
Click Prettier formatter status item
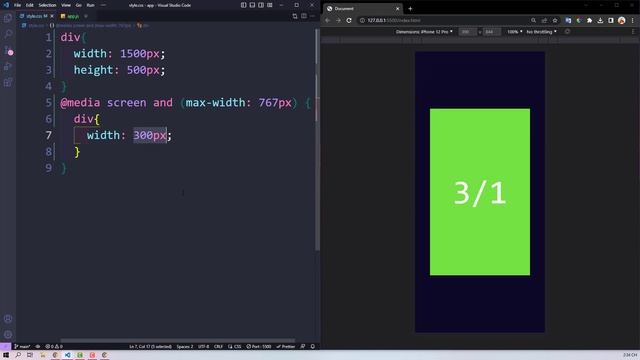click(286, 347)
